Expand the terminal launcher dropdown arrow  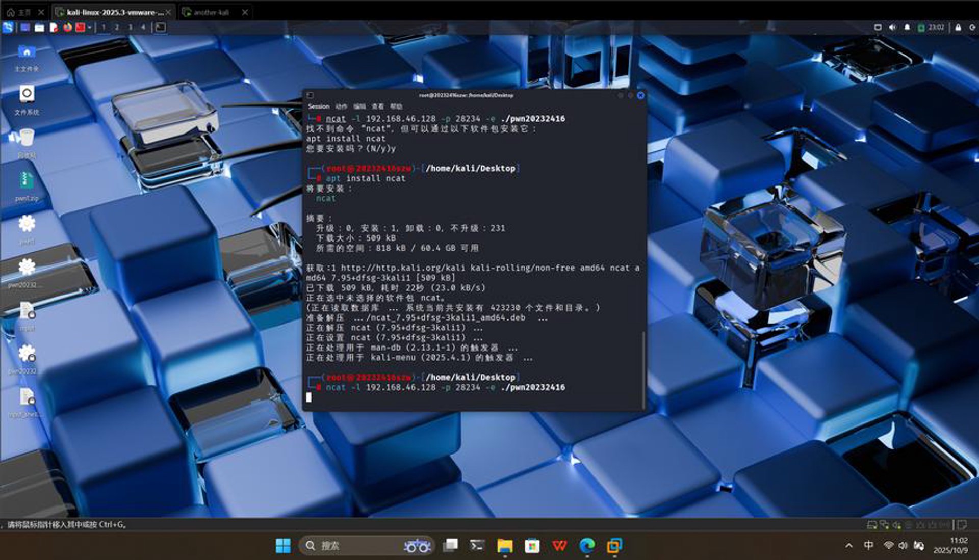pyautogui.click(x=89, y=28)
